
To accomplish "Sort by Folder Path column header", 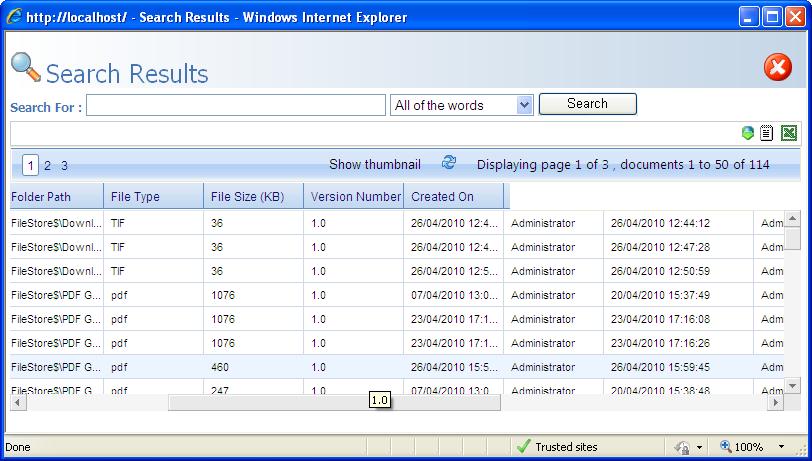I will [x=57, y=196].
